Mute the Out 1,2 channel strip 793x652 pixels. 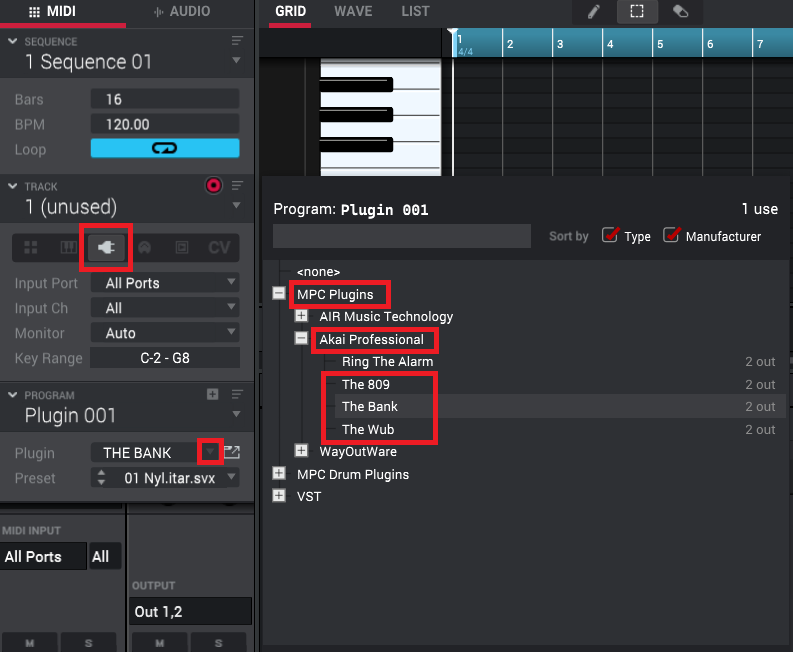[160, 643]
